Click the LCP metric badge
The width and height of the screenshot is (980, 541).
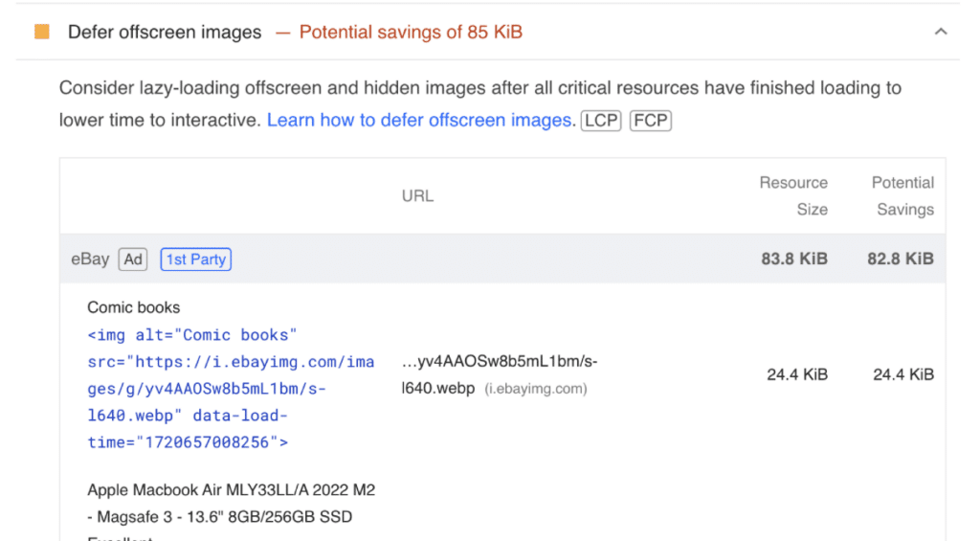[601, 120]
